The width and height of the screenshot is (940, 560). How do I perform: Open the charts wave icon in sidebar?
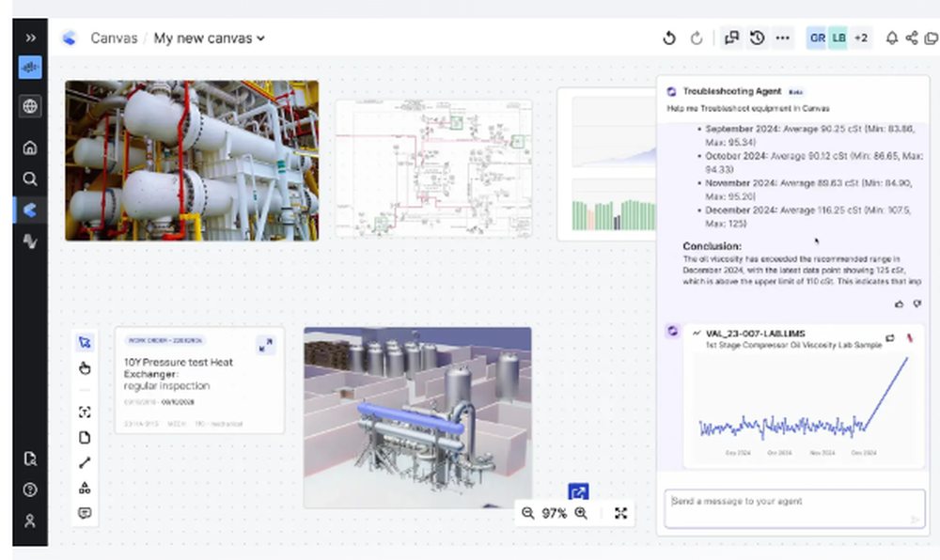click(30, 241)
